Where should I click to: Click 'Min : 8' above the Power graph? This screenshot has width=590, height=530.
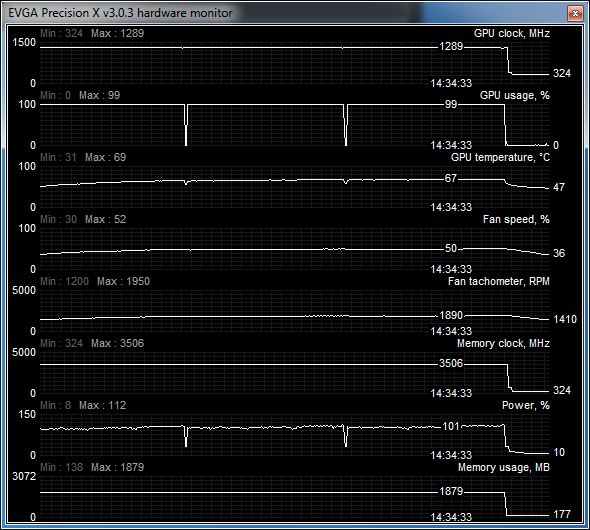click(x=55, y=406)
